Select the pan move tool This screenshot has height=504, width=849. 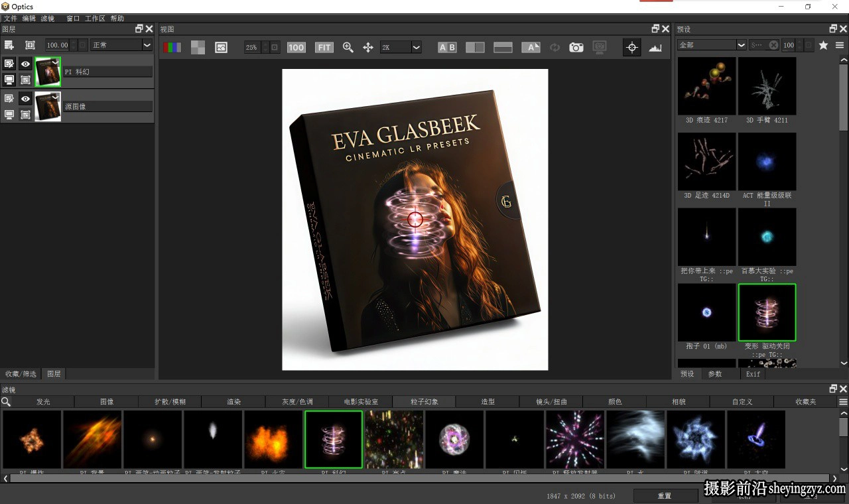[368, 48]
